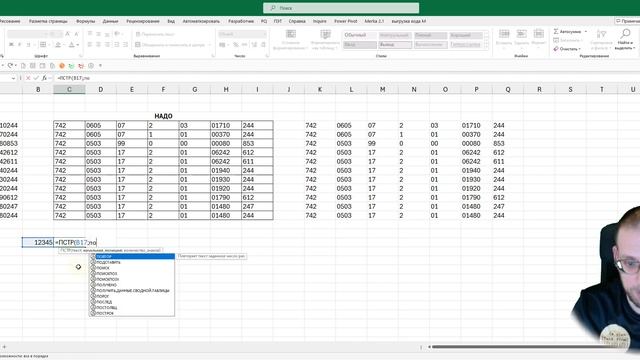Click the Bold formatting icon
This screenshot has height=360, width=640.
[11, 44]
